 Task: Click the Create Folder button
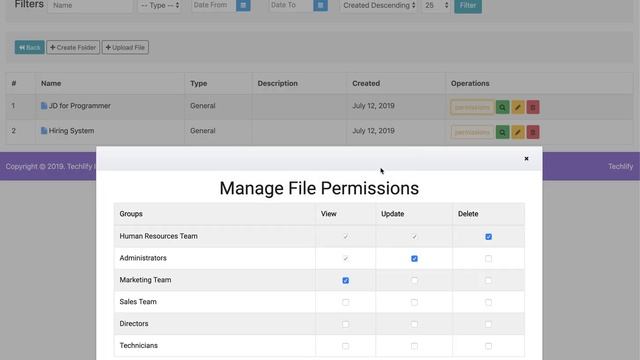click(x=73, y=47)
